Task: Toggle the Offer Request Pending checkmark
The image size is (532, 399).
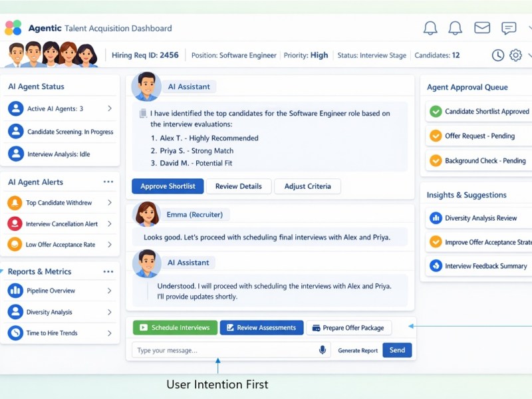Action: pyautogui.click(x=436, y=136)
